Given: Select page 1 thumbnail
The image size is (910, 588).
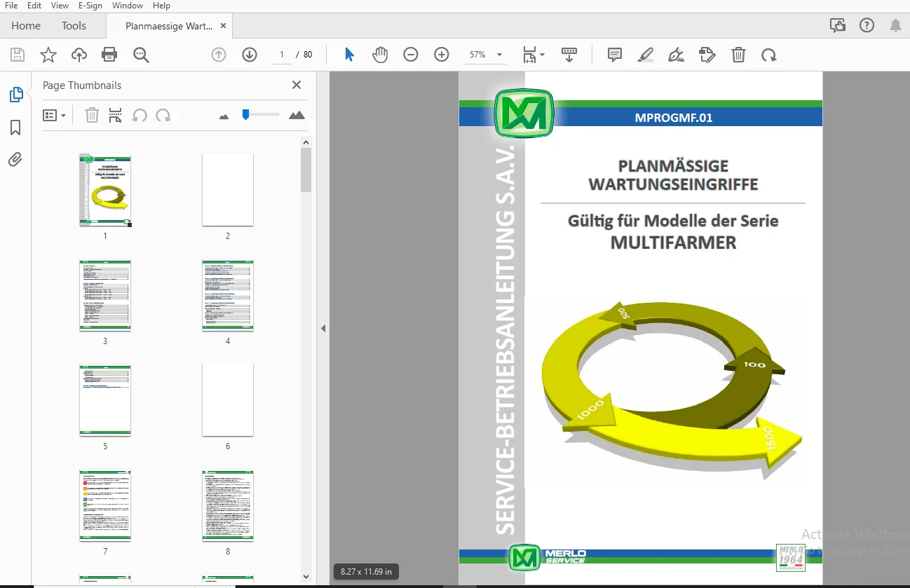Looking at the screenshot, I should click(x=105, y=190).
